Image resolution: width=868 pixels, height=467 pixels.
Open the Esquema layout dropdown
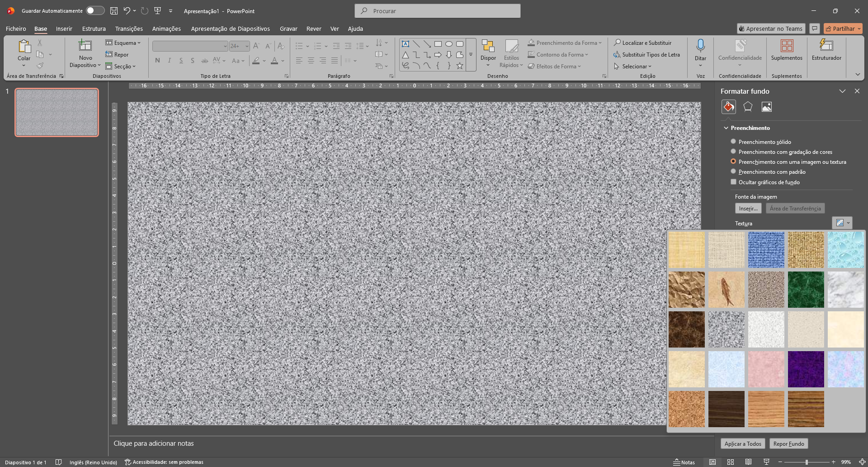coord(123,43)
